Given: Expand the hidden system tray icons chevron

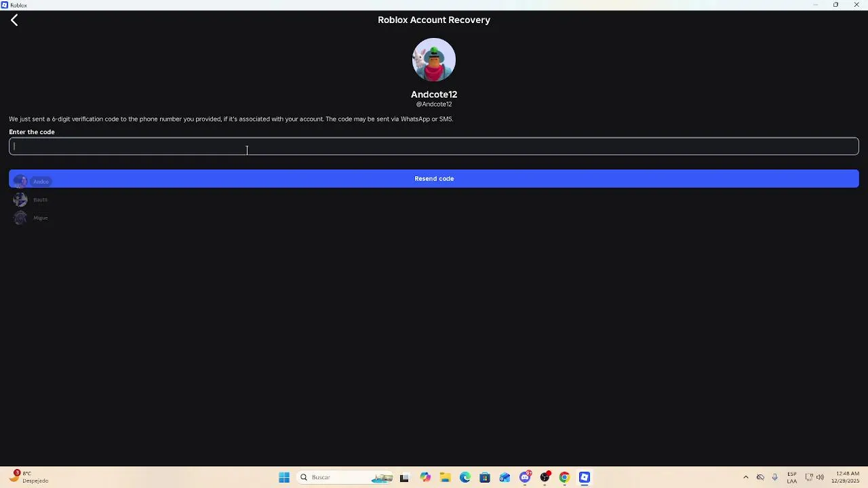Looking at the screenshot, I should pyautogui.click(x=746, y=477).
